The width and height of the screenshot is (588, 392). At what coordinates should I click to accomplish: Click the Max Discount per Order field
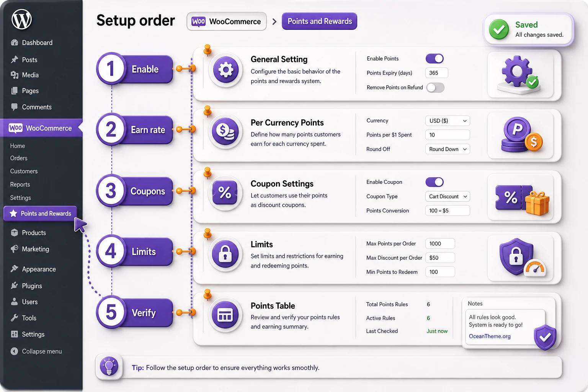(440, 258)
